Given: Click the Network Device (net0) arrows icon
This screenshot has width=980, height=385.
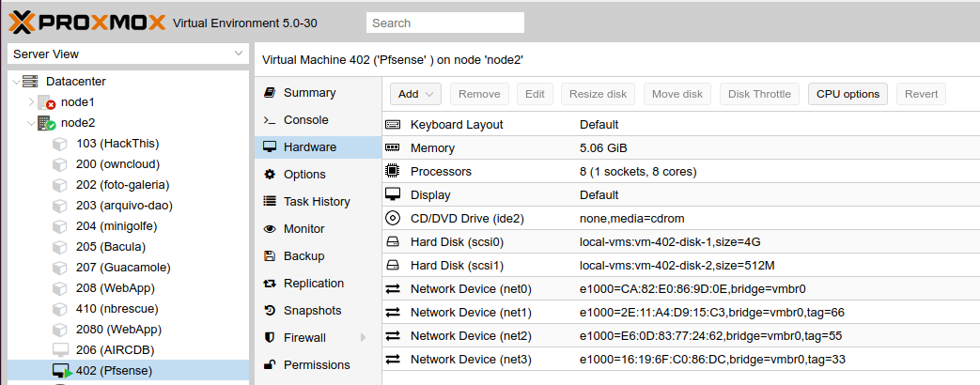Looking at the screenshot, I should pyautogui.click(x=393, y=289).
